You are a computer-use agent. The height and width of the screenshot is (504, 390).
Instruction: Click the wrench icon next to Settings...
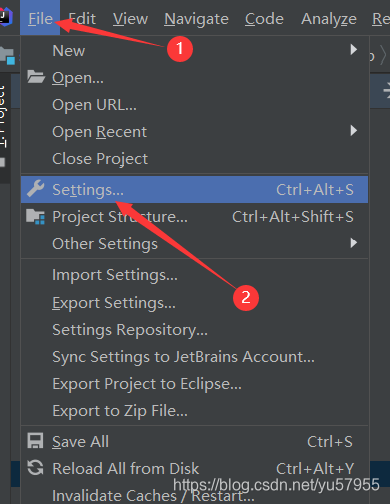(36, 189)
